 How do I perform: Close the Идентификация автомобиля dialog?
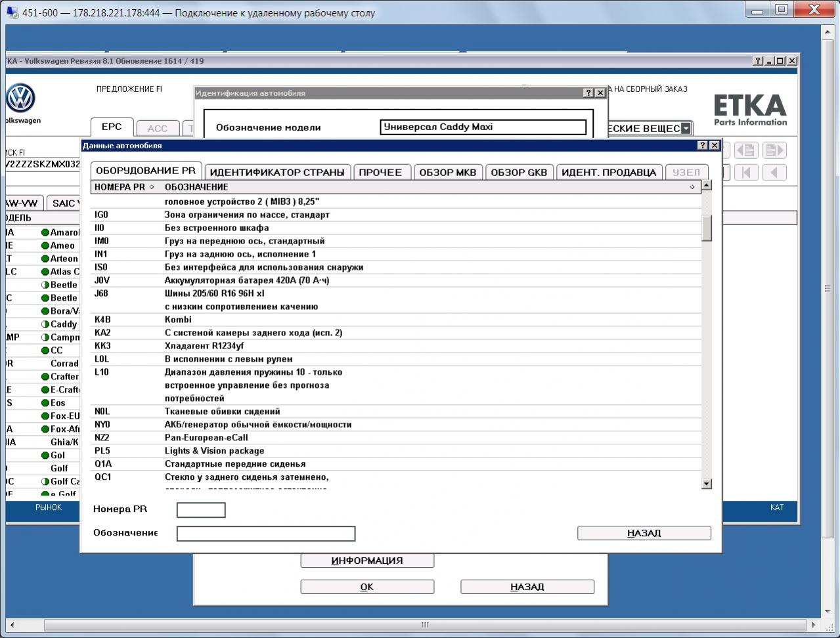(x=600, y=93)
